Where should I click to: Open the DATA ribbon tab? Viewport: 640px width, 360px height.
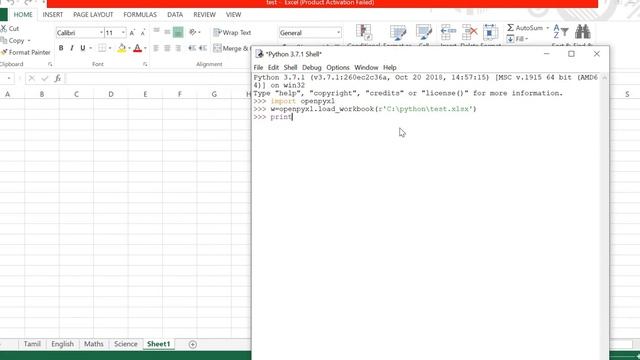pyautogui.click(x=175, y=14)
